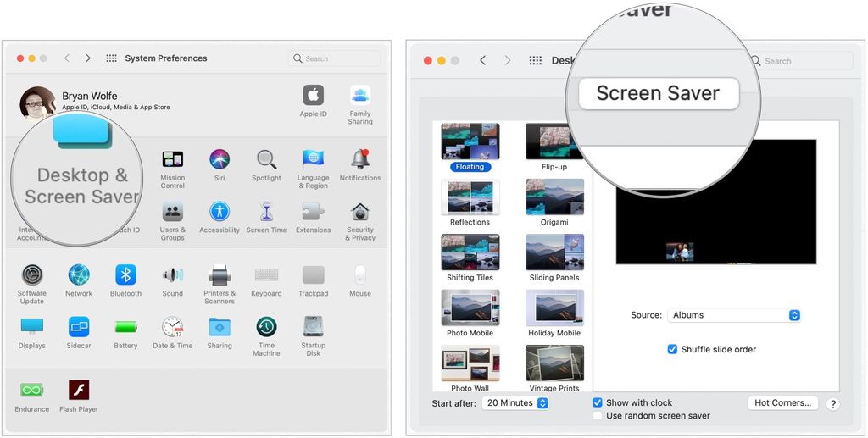Open Screen Time preferences
The width and height of the screenshot is (868, 438).
[x=266, y=211]
